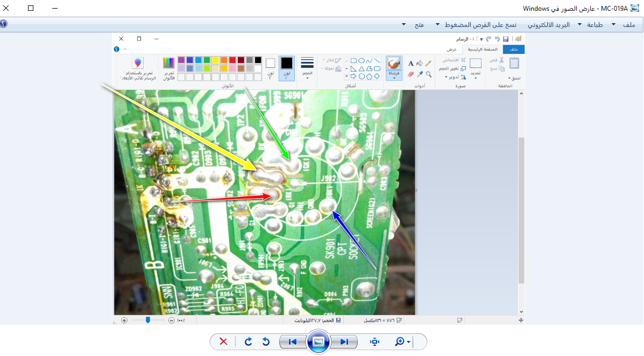This screenshot has height=356, width=644.
Task: Collapse the Paint ribbon with the chevron
Action: tap(125, 50)
